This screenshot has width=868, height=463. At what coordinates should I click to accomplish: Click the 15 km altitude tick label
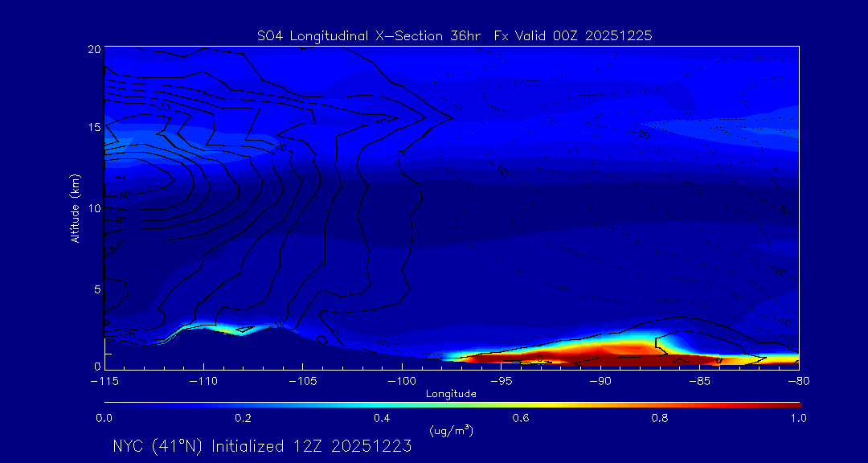tap(93, 128)
